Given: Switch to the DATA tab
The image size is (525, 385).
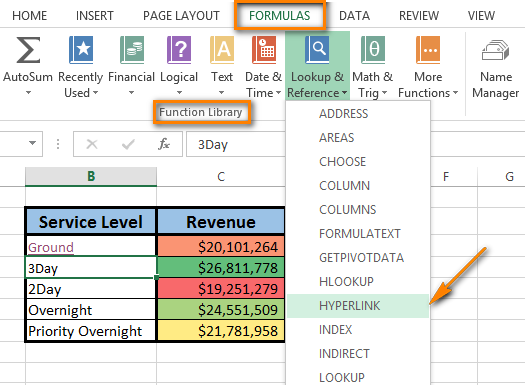Looking at the screenshot, I should coord(354,16).
